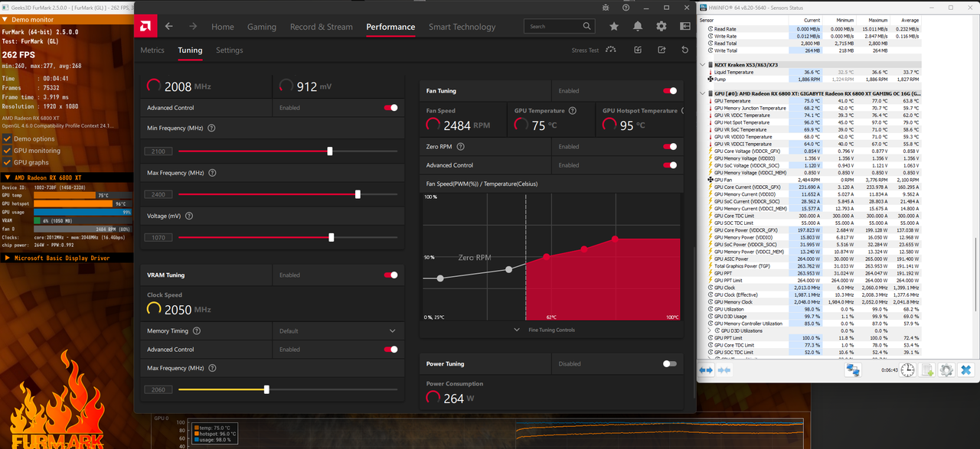Show Zero RPM help icon
The height and width of the screenshot is (449, 980).
coord(460,146)
